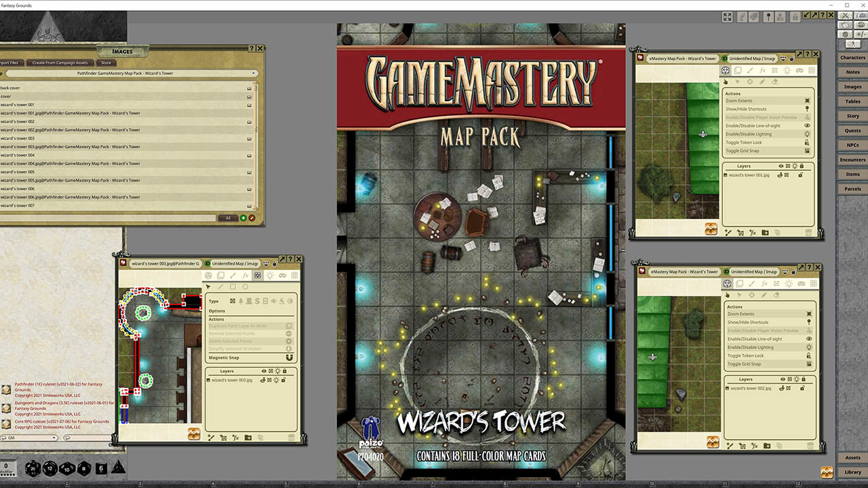The width and height of the screenshot is (868, 488).
Task: Open the fx effects tool in wizard's tower 001 window
Action: (762, 70)
